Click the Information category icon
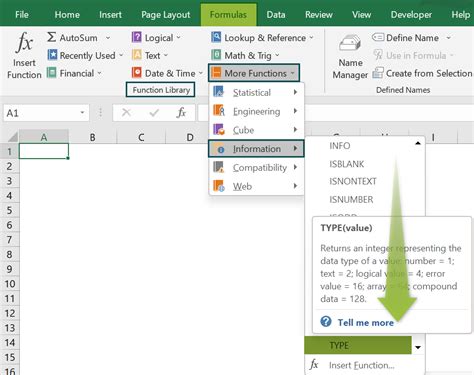 pyautogui.click(x=220, y=150)
